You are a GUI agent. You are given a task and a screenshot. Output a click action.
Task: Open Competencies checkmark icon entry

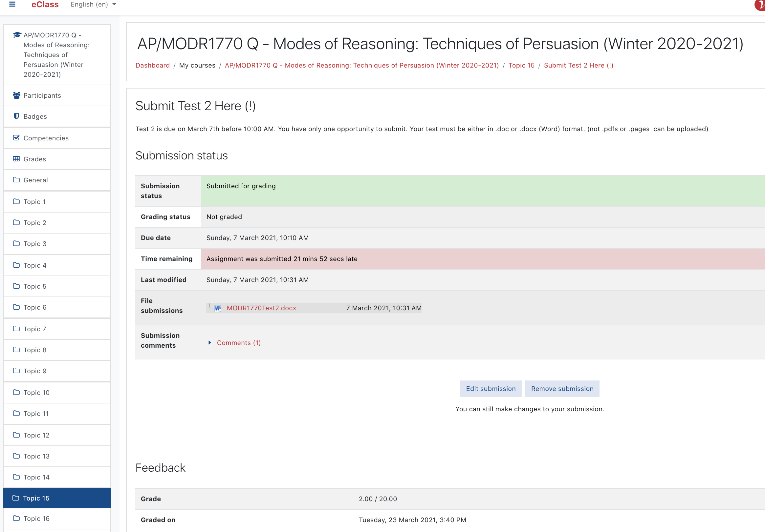point(16,138)
